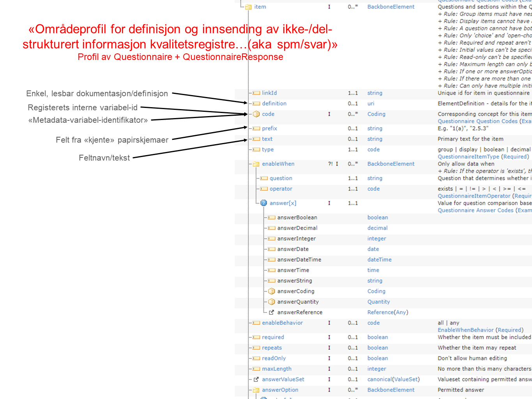This screenshot has height=399, width=532.
Task: Click the 1..1 cardinality in linkId row
Action: (353, 93)
